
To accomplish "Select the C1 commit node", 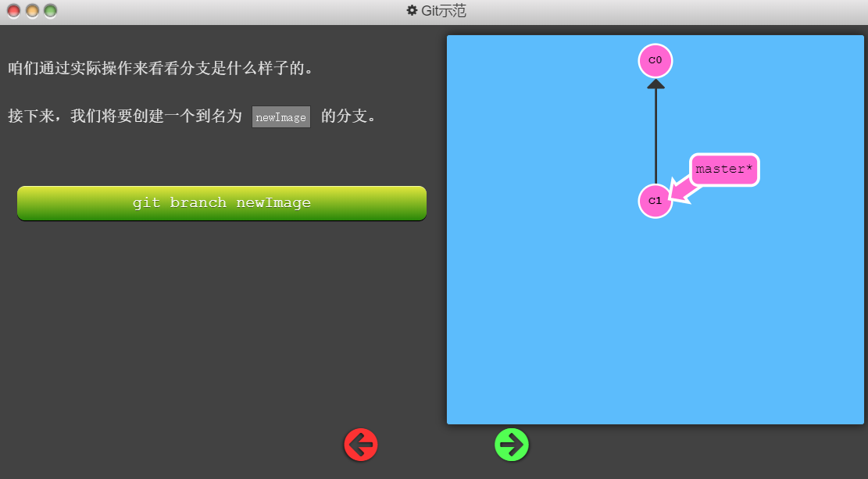I will coord(655,201).
